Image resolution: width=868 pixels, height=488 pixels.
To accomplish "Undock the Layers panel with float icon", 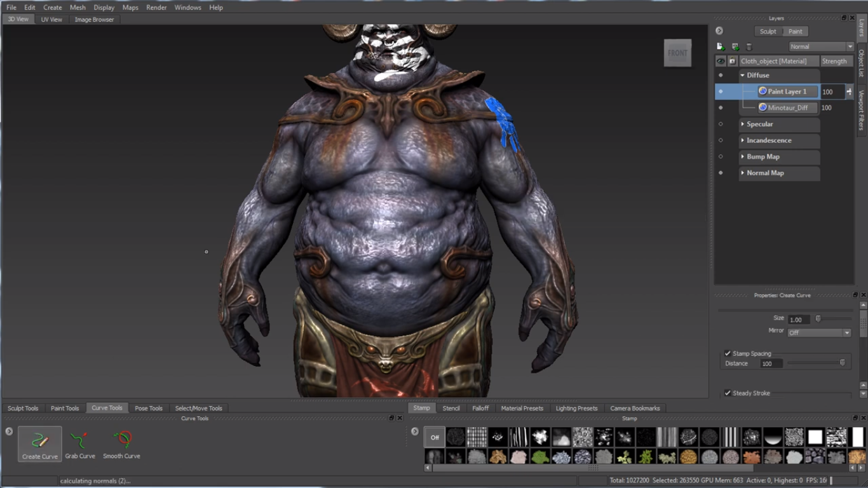I will click(844, 18).
